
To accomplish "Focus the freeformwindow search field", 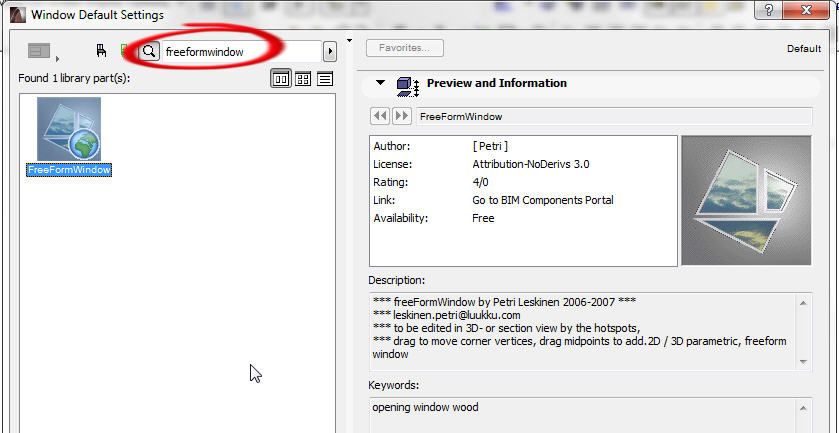I will [241, 52].
